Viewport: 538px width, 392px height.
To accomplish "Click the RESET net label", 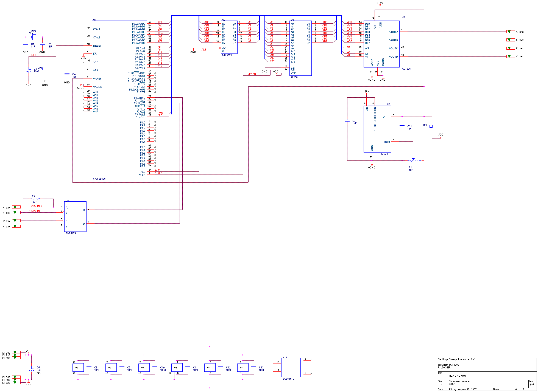I will [36, 55].
